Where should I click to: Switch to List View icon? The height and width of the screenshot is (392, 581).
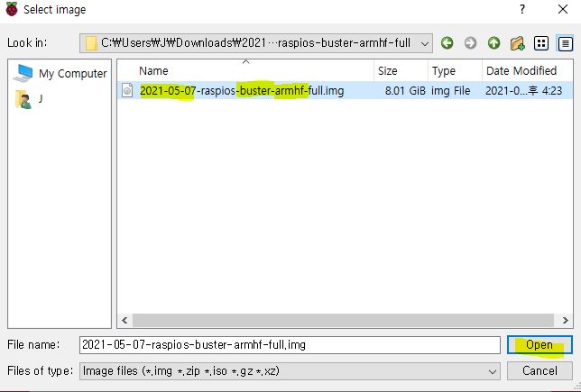pos(541,43)
